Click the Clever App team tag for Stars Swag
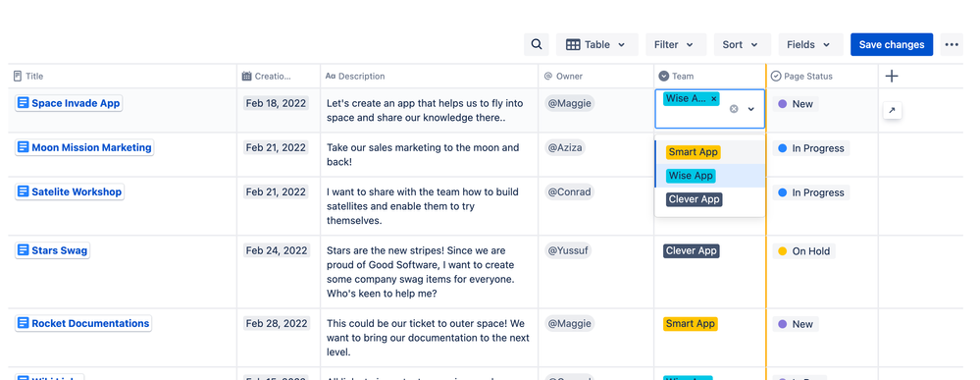Screen dimensions: 980x380 pos(692,251)
